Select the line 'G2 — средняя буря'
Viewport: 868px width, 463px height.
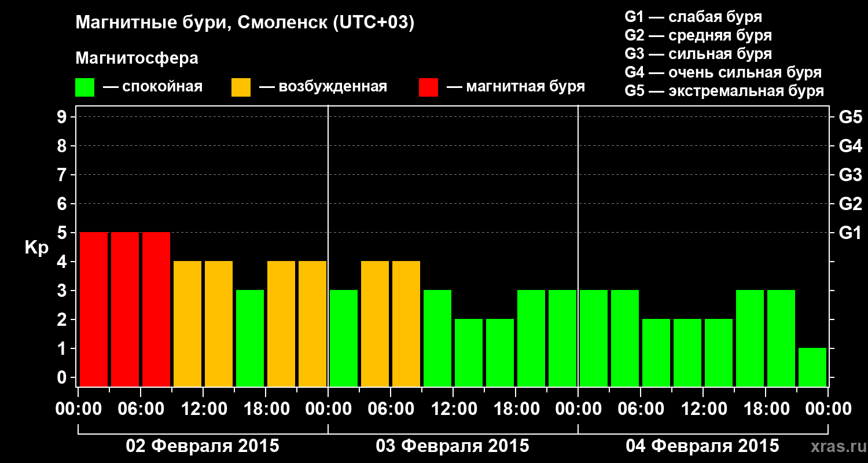[698, 35]
